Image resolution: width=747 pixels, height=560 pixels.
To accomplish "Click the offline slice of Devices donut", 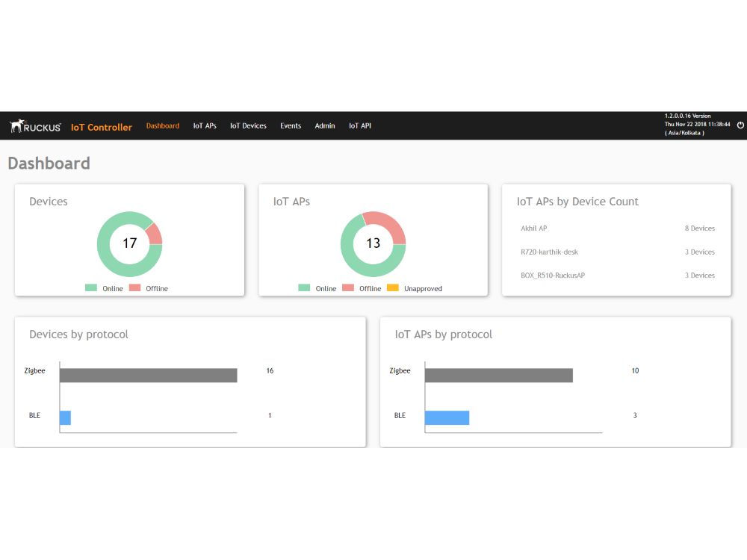I will 155,234.
